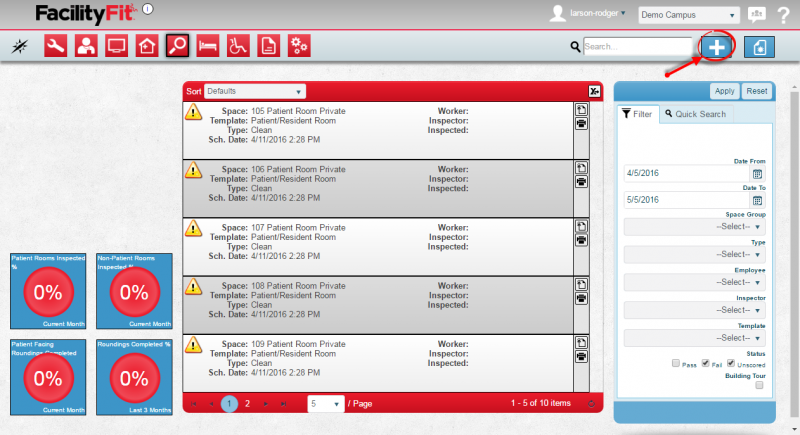Open the gears settings module icon
This screenshot has height=435, width=800.
[x=299, y=45]
